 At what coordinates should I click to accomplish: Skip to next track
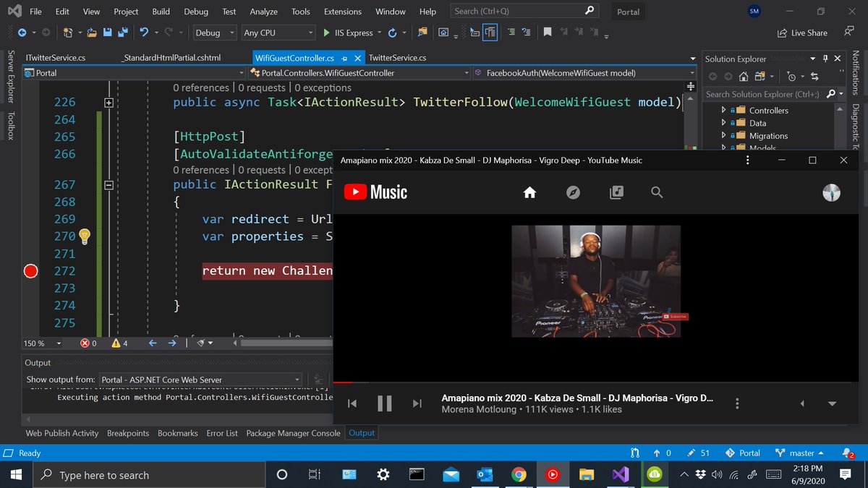coord(417,403)
